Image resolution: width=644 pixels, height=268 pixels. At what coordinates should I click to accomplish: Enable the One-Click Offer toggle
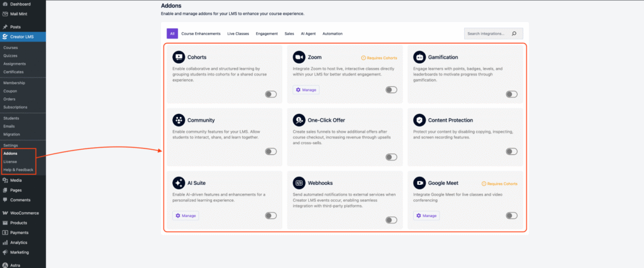pyautogui.click(x=391, y=157)
